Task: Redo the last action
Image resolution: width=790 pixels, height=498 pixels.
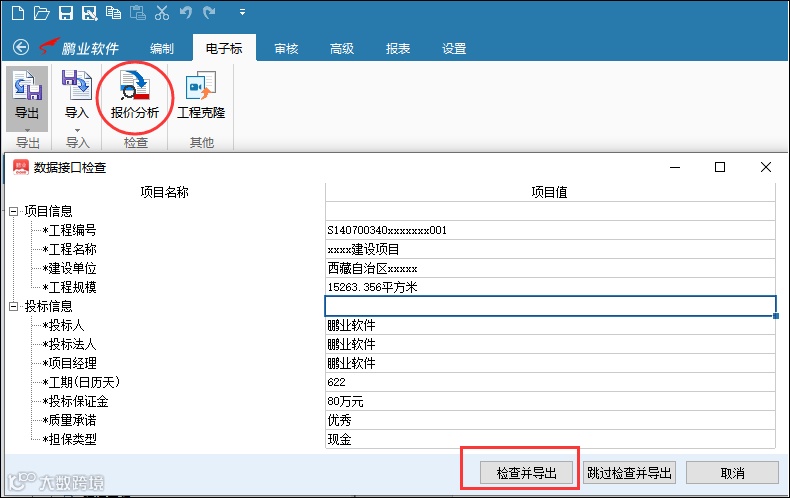Action: pos(209,13)
